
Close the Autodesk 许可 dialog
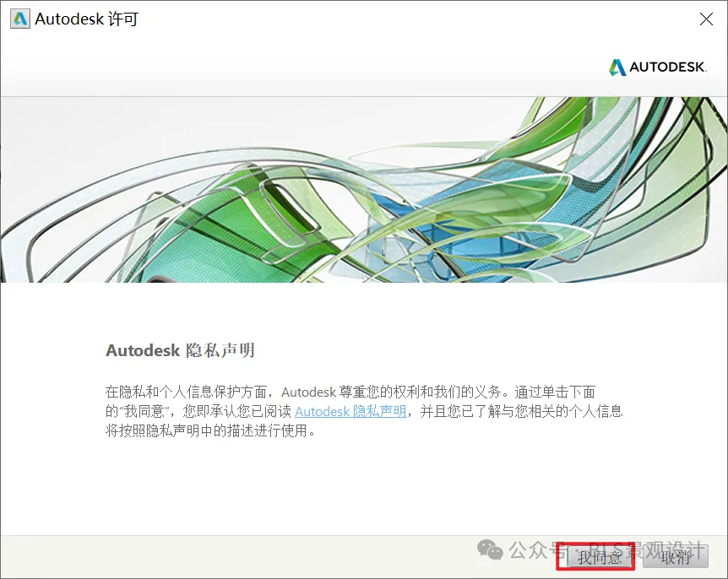[706, 19]
